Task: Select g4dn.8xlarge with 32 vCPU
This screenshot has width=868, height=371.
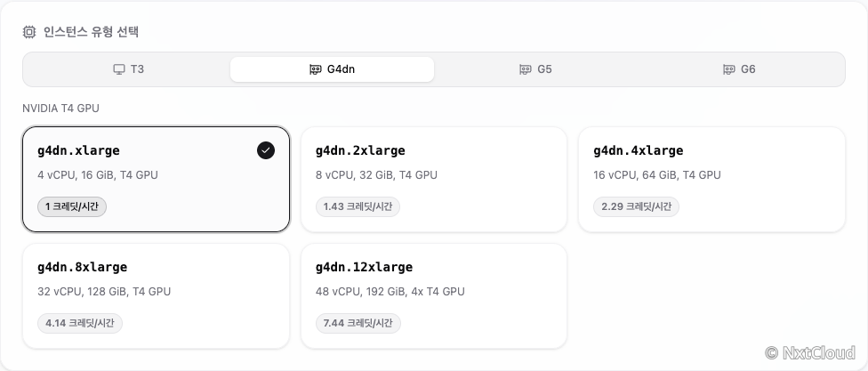Action: [157, 295]
